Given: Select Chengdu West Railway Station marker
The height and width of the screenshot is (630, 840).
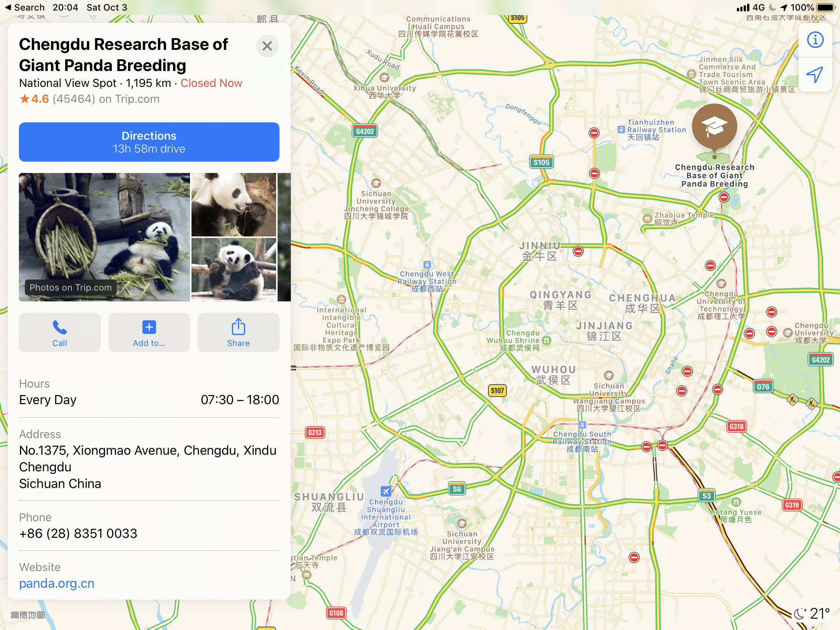Looking at the screenshot, I should pyautogui.click(x=427, y=265).
